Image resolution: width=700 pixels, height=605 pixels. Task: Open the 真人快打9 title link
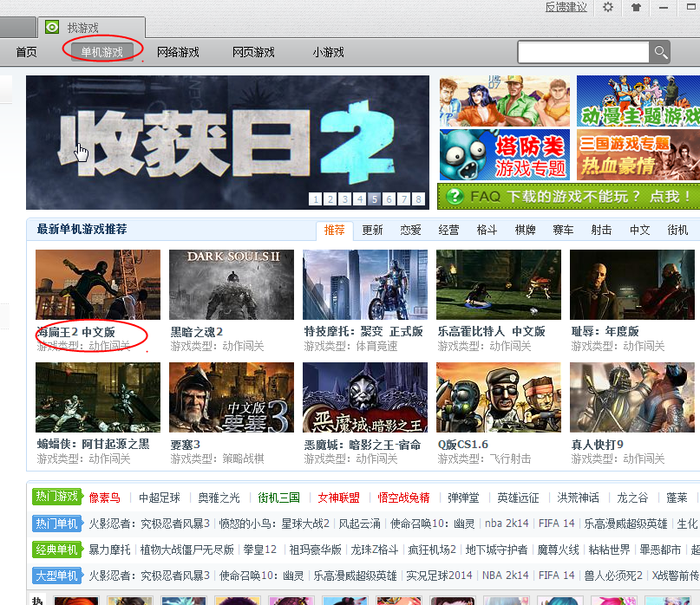click(598, 445)
